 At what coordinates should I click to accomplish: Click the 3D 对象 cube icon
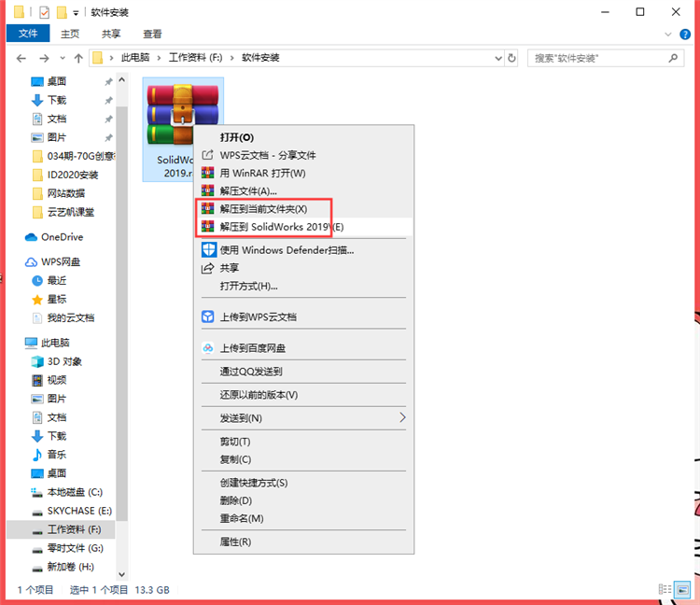tap(37, 361)
